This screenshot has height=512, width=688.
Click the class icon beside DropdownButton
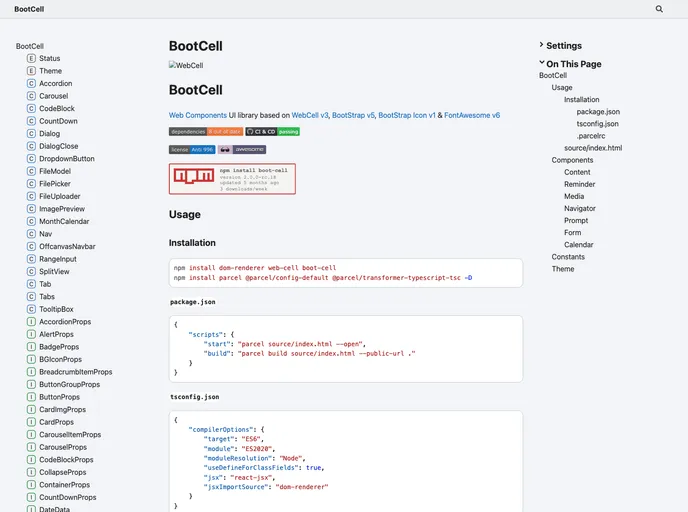pos(31,158)
